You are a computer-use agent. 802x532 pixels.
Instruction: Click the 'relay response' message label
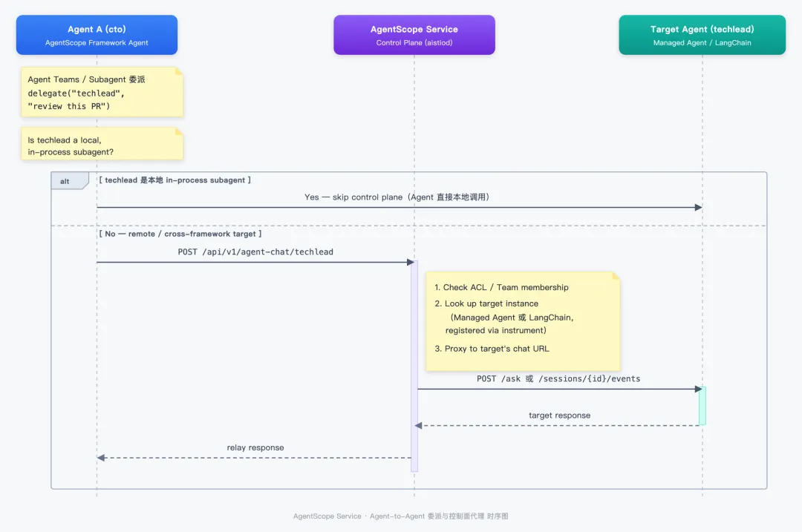(x=255, y=447)
